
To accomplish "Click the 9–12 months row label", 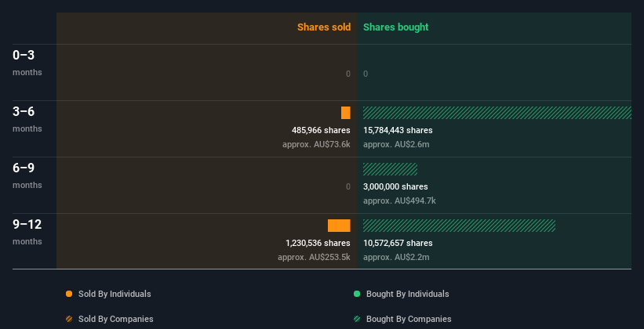I will pyautogui.click(x=27, y=232).
